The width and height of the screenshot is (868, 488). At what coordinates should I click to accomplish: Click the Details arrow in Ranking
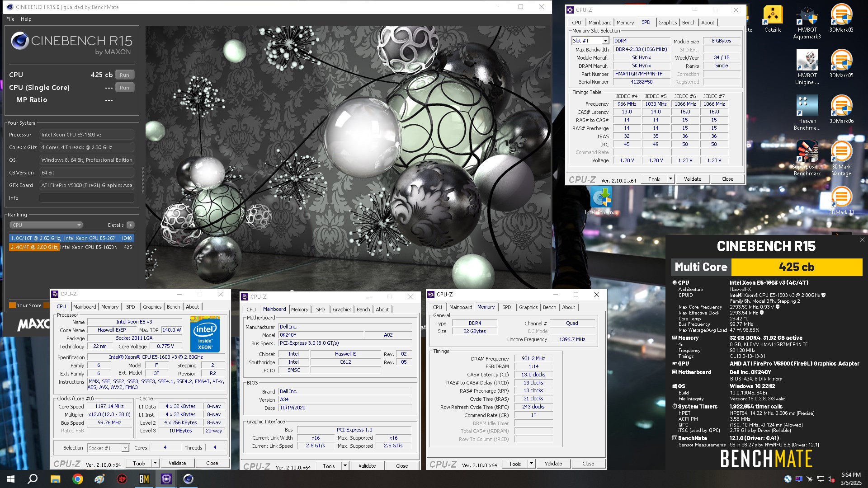pos(131,225)
